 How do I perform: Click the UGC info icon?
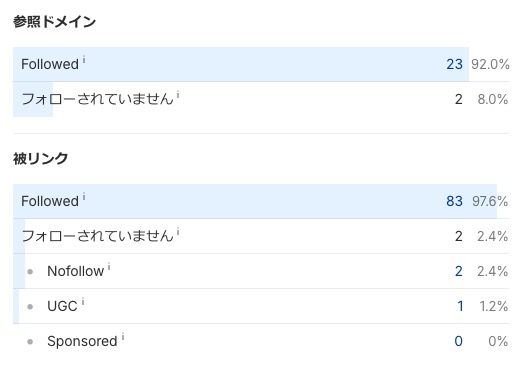(x=83, y=302)
